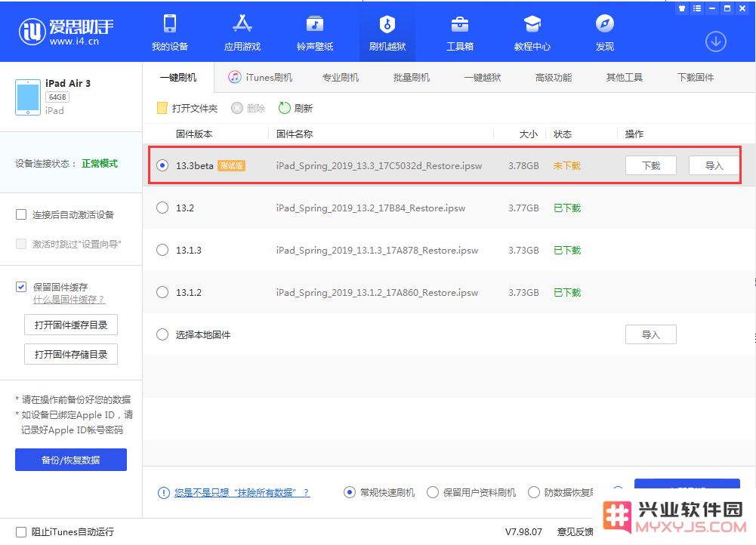This screenshot has width=756, height=545.
Task: Click 已下载 status in 13.2 row
Action: [x=567, y=208]
